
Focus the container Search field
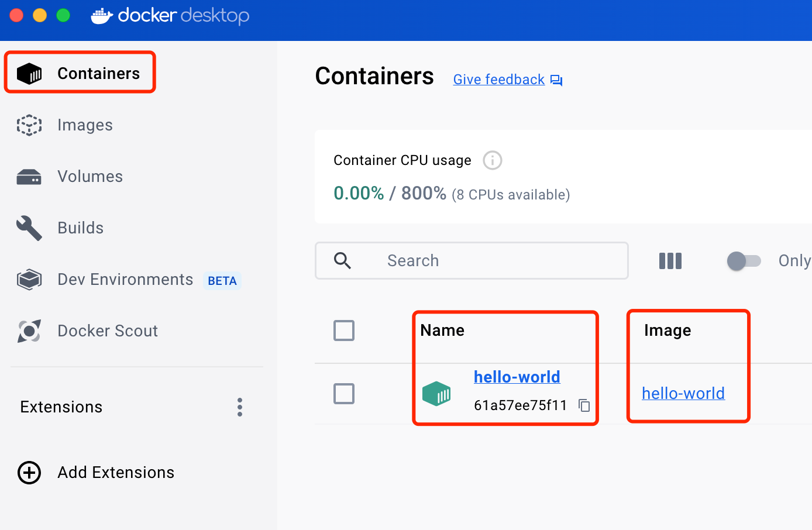472,261
